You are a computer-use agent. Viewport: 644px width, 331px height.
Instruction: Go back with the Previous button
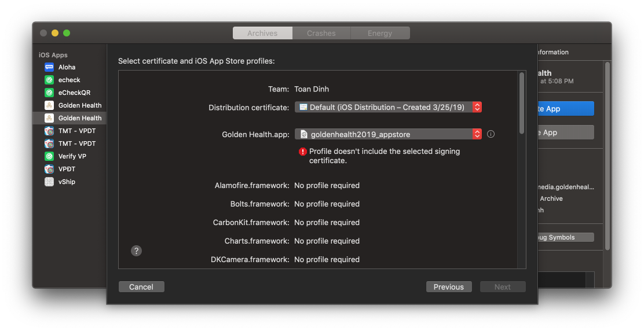[x=449, y=287]
